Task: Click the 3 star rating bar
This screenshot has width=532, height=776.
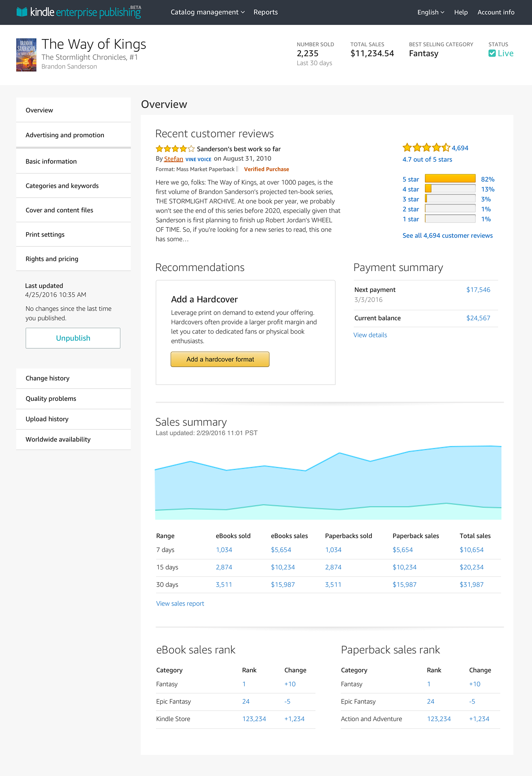Action: 450,199
